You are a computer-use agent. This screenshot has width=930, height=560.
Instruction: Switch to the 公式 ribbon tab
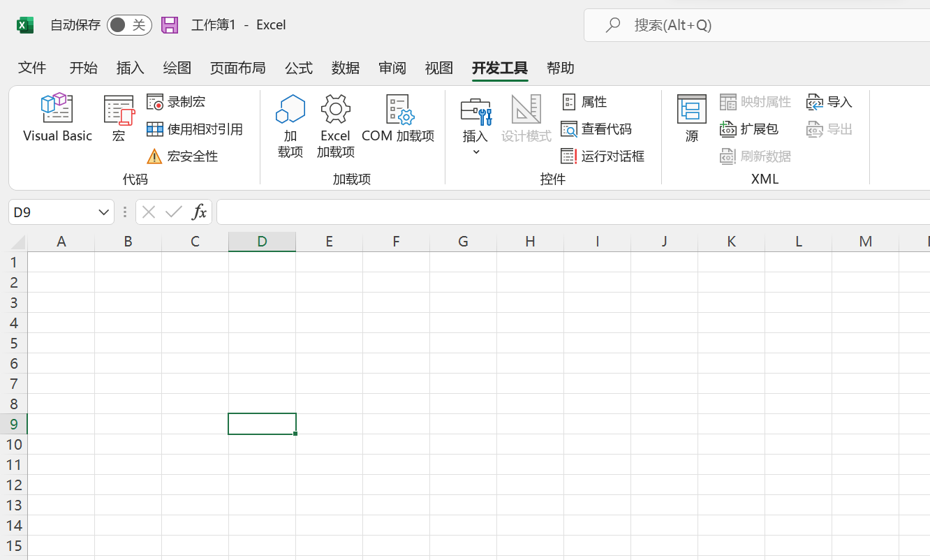pyautogui.click(x=298, y=68)
